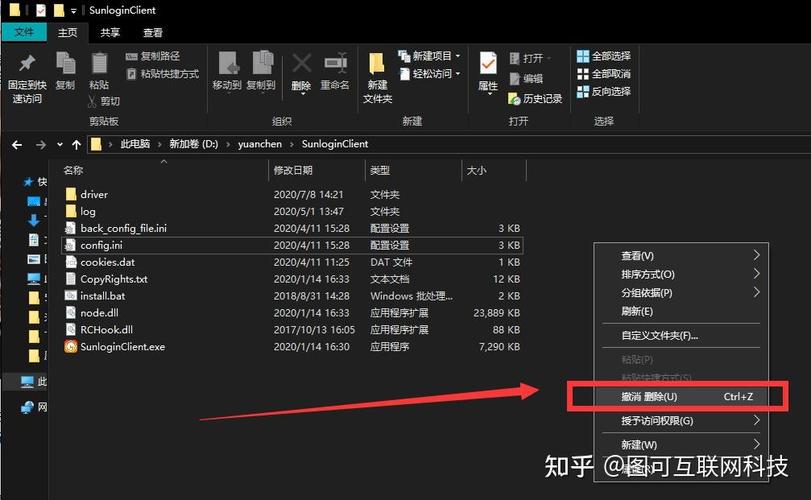This screenshot has width=811, height=500.
Task: Switch to the View (查看) ribbon tab
Action: click(x=153, y=33)
